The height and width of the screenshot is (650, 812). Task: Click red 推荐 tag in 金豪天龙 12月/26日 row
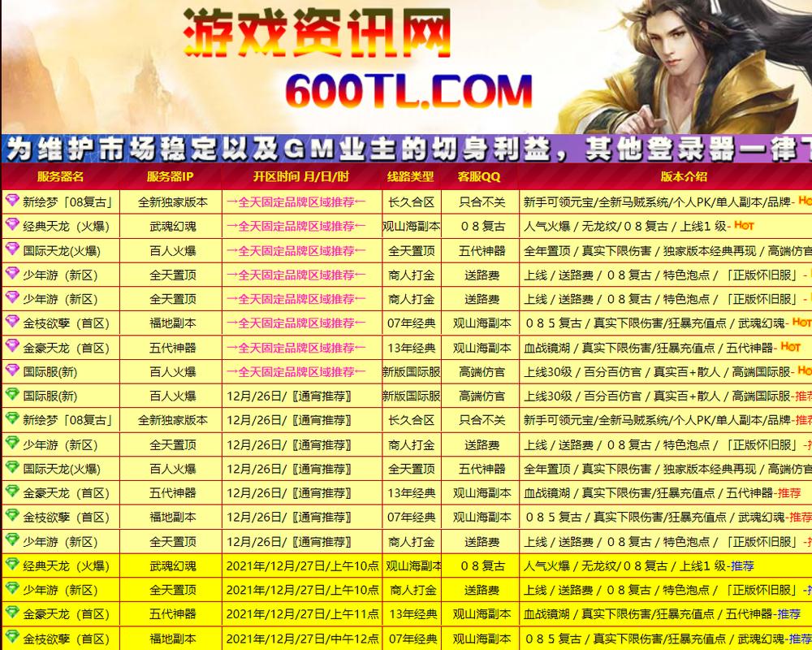click(788, 493)
